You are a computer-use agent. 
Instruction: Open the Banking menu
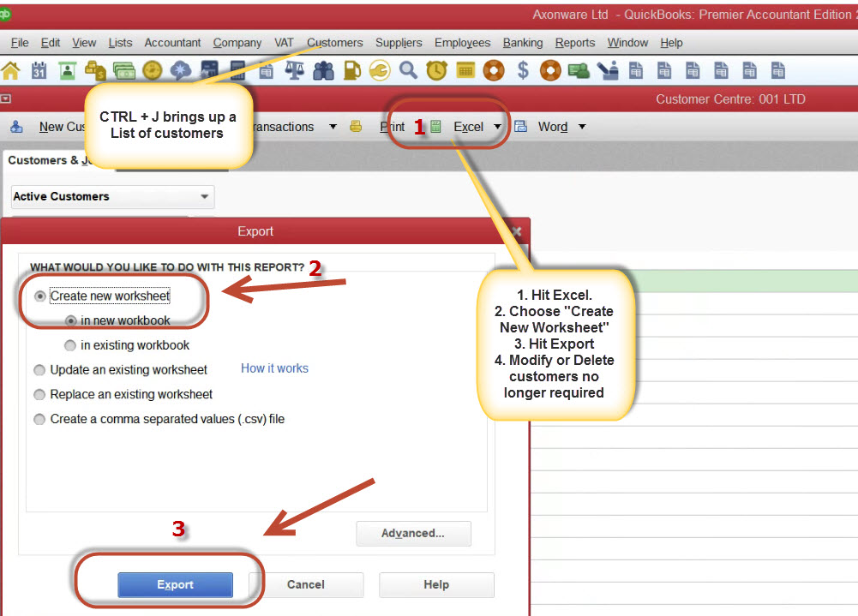(x=523, y=43)
